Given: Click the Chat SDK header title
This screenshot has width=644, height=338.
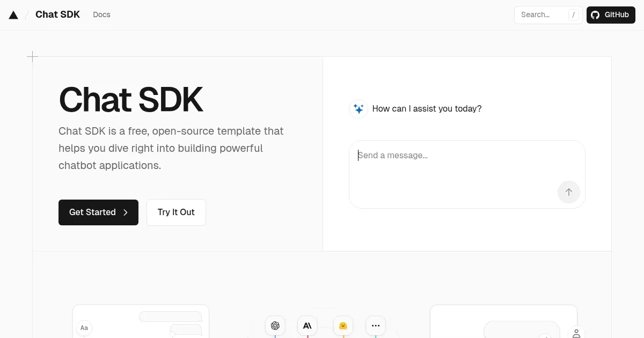Looking at the screenshot, I should pyautogui.click(x=57, y=14).
